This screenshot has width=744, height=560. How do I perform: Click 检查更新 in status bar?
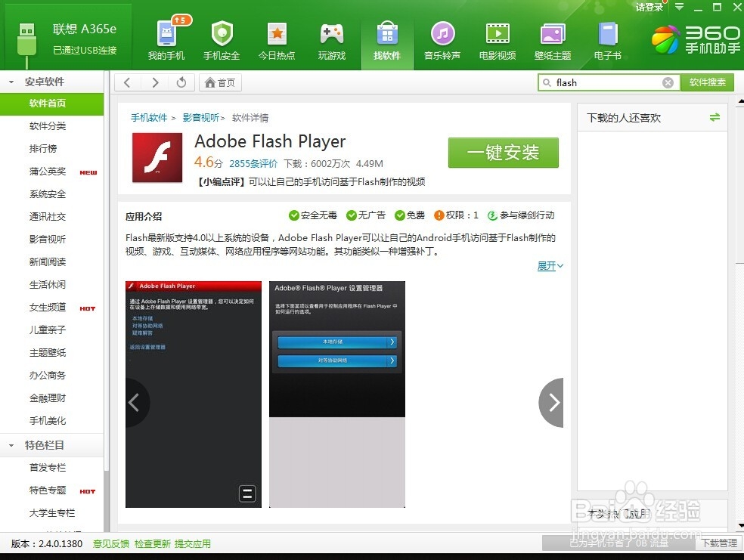[152, 544]
